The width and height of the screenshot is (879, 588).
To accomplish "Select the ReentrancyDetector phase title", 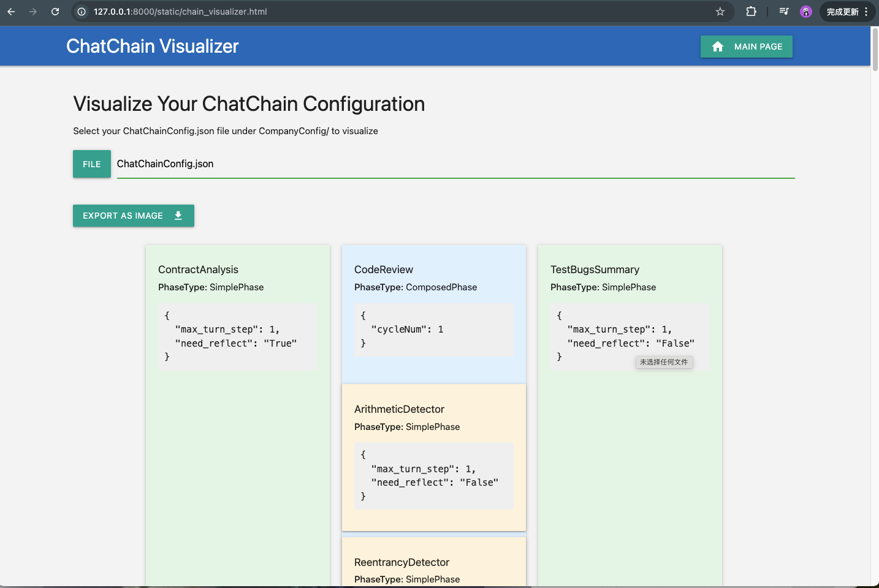I will point(401,562).
